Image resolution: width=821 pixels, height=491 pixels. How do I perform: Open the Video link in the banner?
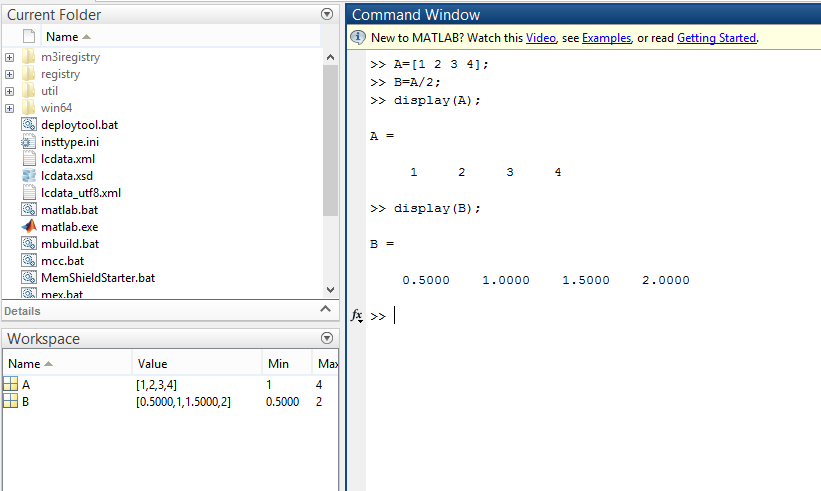[x=540, y=38]
